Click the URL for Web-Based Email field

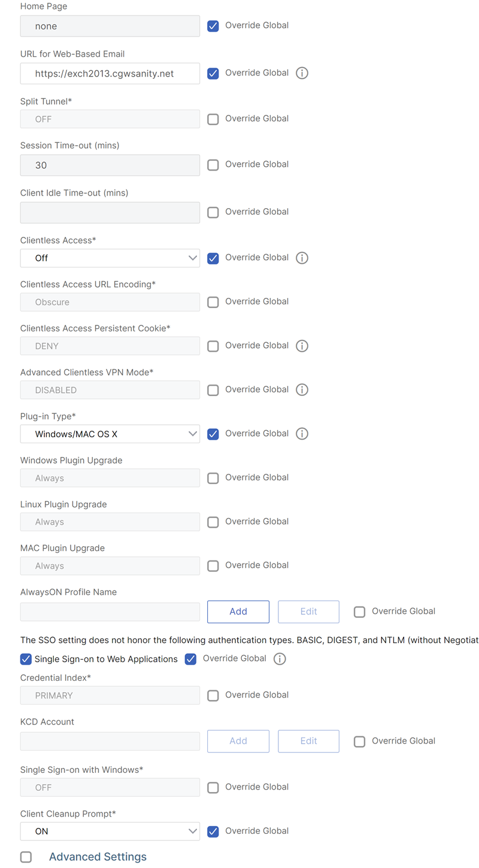(110, 74)
